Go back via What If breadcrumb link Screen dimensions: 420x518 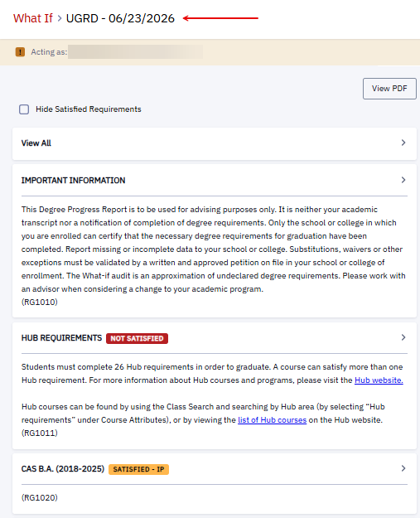(32, 18)
